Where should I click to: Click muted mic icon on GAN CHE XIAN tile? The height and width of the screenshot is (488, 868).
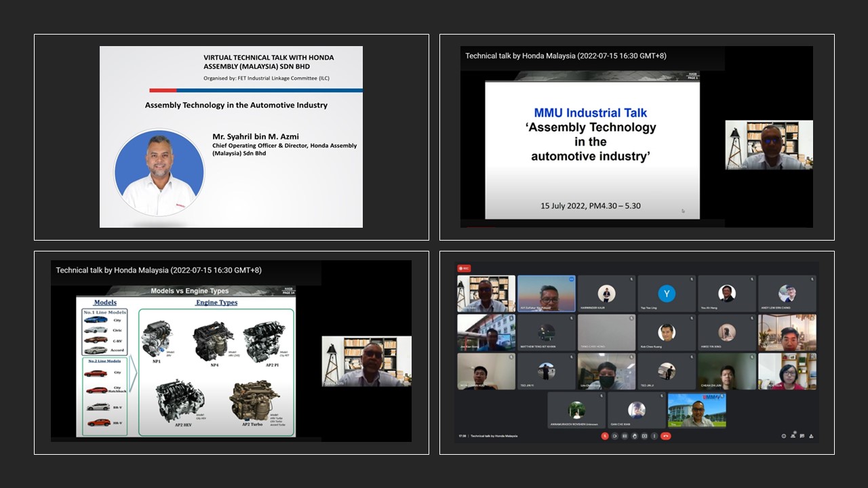(x=661, y=396)
